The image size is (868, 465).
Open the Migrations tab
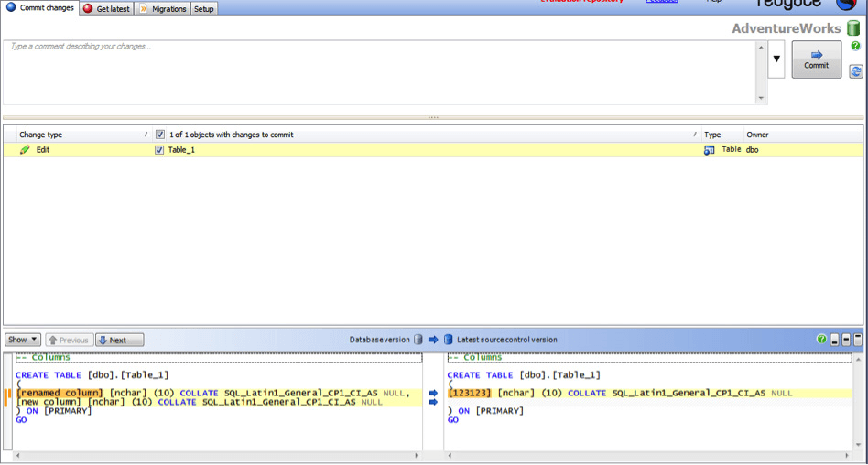tap(163, 9)
